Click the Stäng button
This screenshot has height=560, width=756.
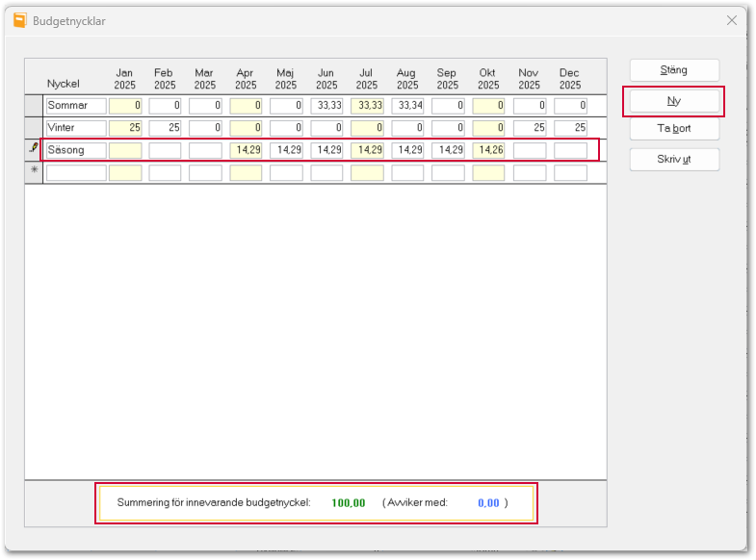[x=674, y=70]
